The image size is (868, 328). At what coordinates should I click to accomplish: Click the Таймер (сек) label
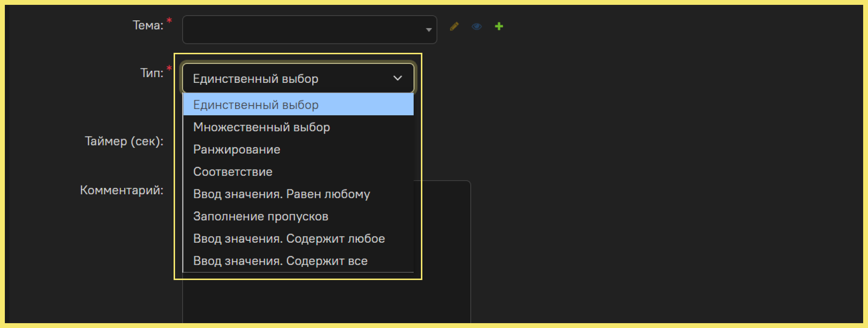point(124,141)
